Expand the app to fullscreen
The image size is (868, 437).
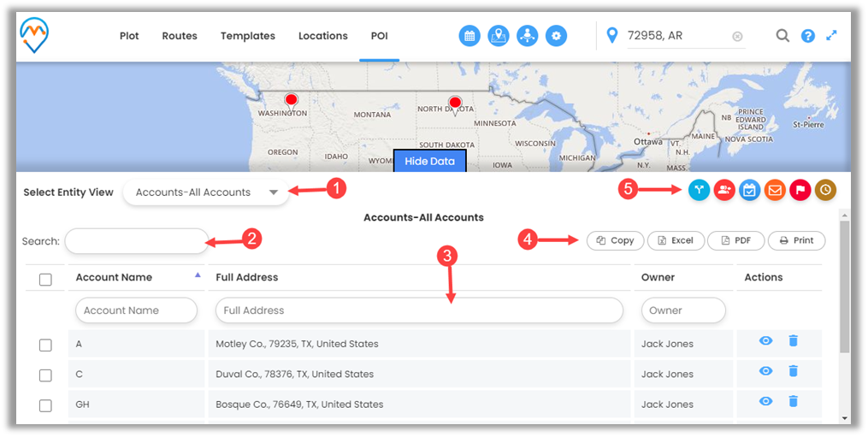pyautogui.click(x=831, y=36)
